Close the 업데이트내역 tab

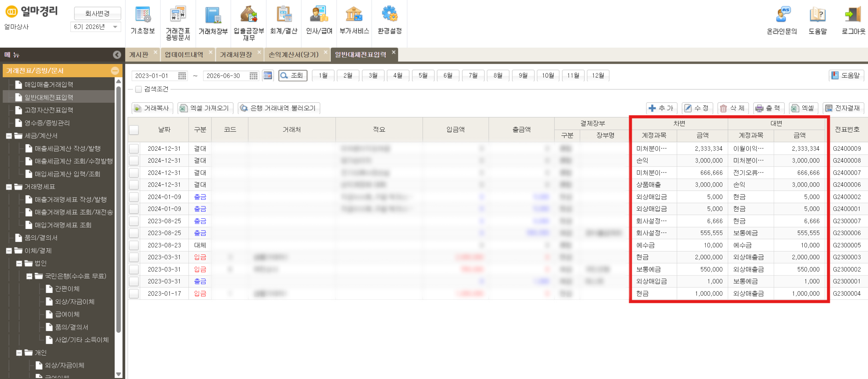(211, 52)
